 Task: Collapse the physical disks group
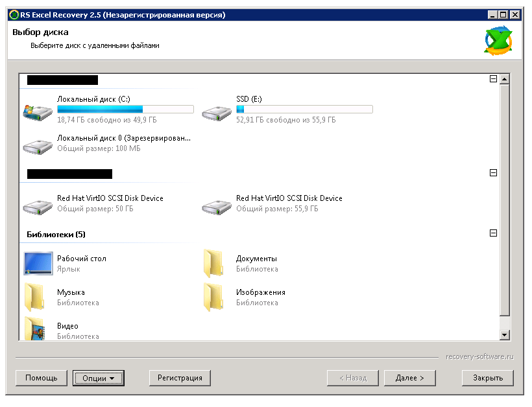(493, 173)
